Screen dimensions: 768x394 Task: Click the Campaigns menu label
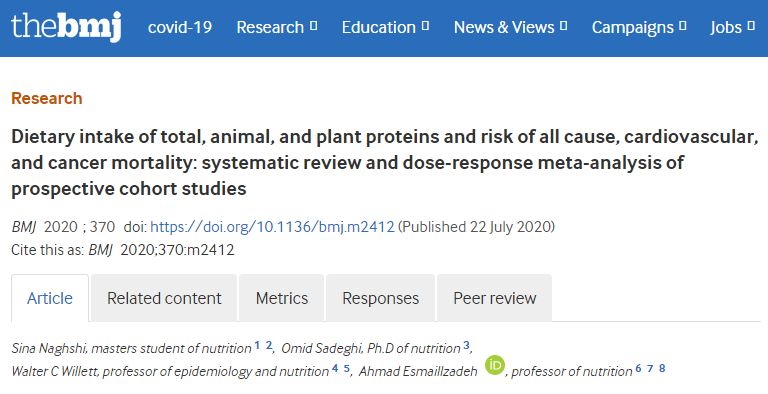[633, 27]
